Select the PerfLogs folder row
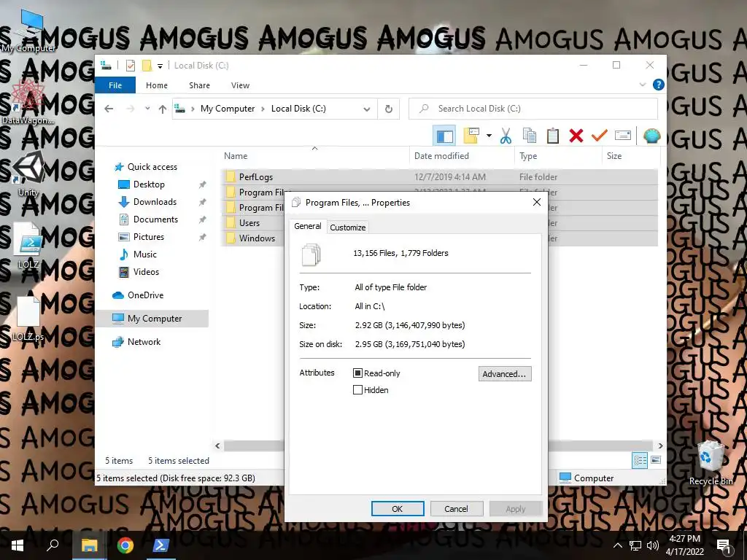Image resolution: width=747 pixels, height=560 pixels. (439, 177)
